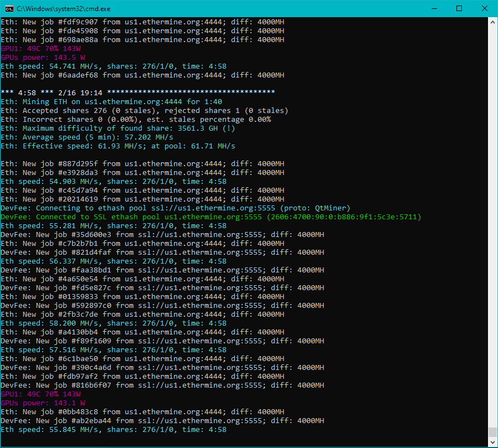The height and width of the screenshot is (448, 498).
Task: Click the line with job #fdb97af2
Action: click(142, 377)
